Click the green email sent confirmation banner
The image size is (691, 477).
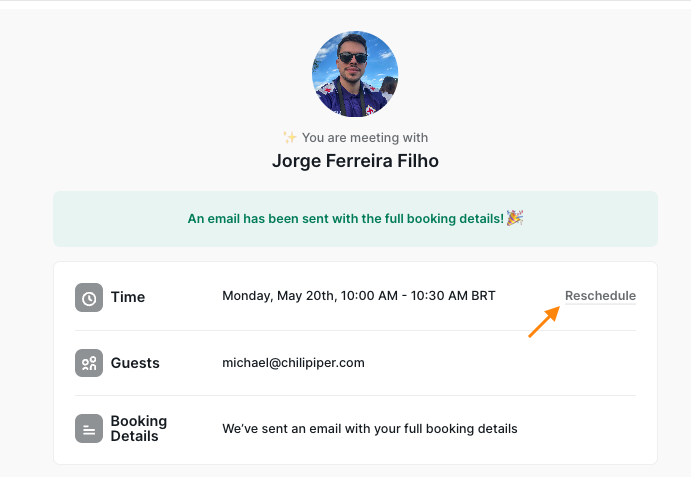click(x=355, y=219)
